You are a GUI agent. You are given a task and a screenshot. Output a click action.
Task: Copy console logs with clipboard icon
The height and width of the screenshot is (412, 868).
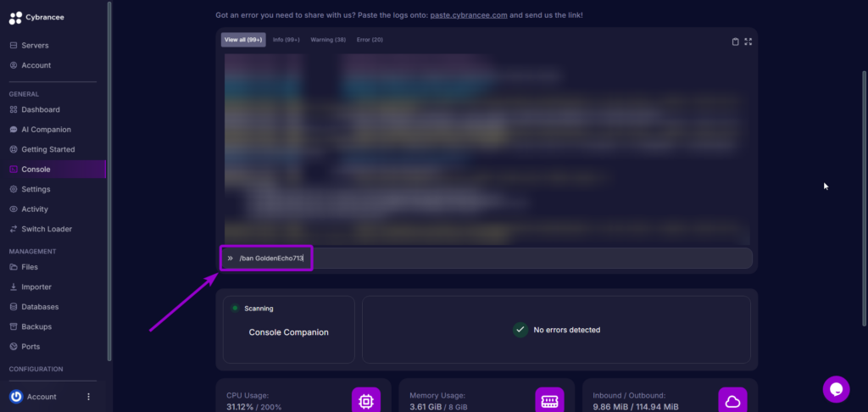point(735,41)
